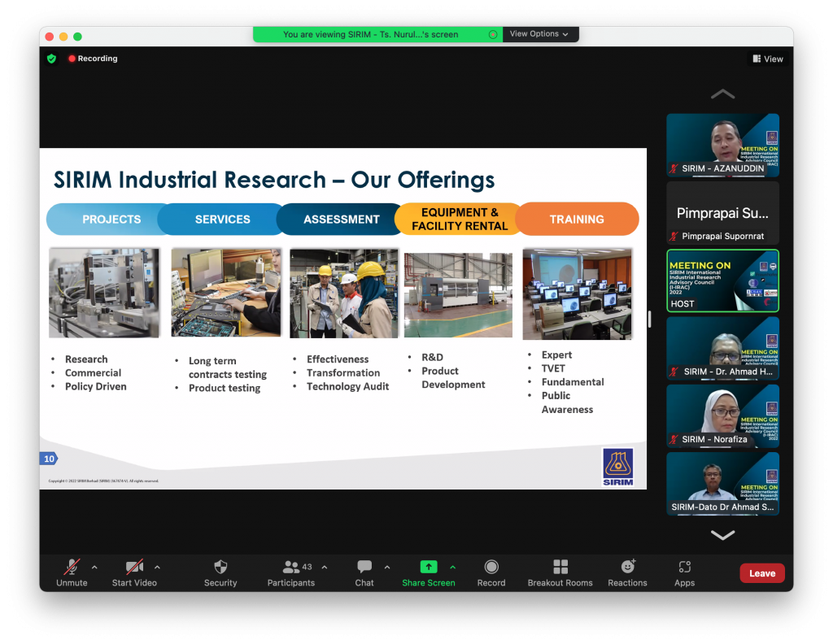Screen dimensions: 833x644
Task: Start Video from the toolbar
Action: (x=134, y=573)
